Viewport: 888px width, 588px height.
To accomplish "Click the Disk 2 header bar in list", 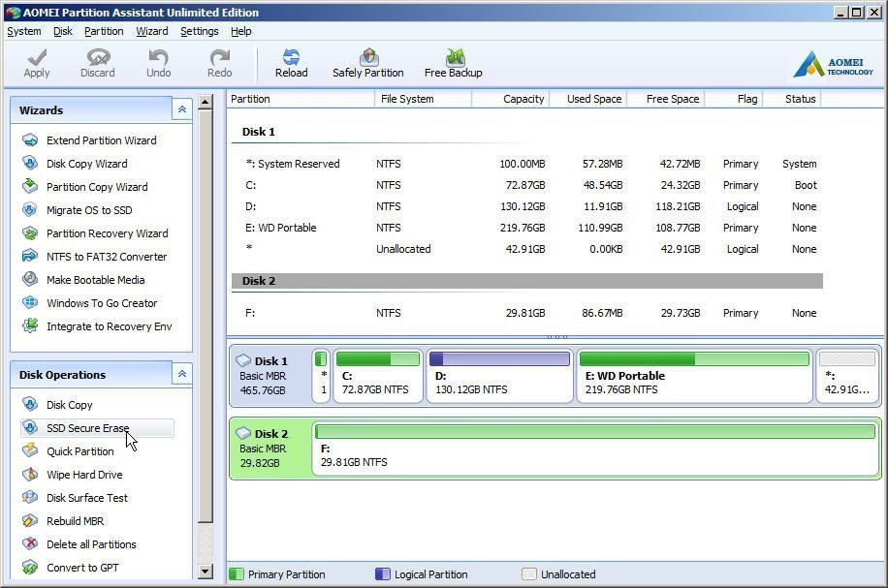I will (x=527, y=281).
